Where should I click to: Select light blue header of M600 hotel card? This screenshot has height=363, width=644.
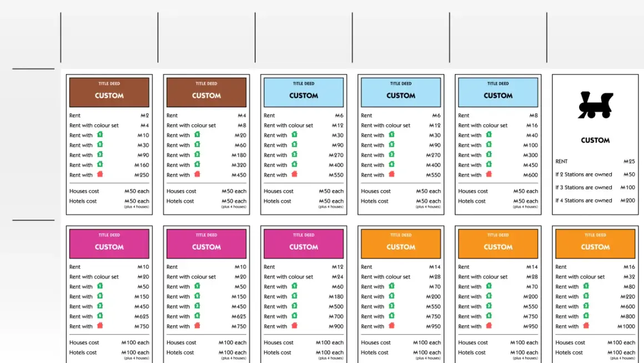click(x=498, y=92)
